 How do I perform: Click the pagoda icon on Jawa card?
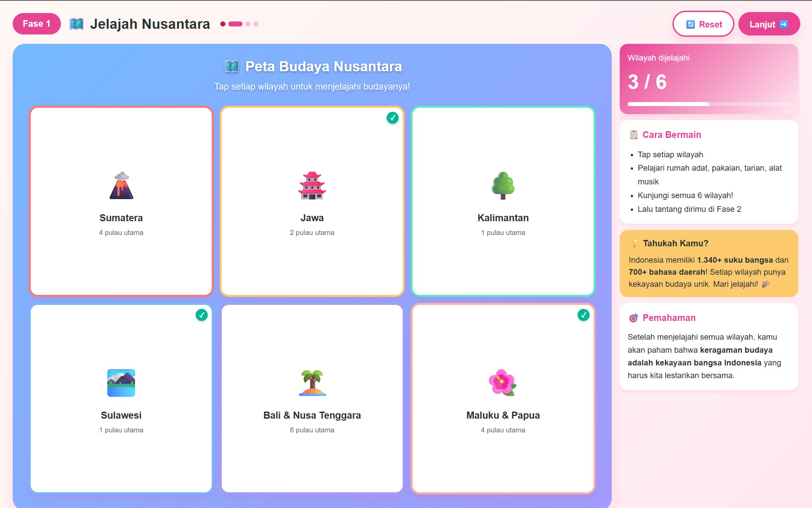312,185
